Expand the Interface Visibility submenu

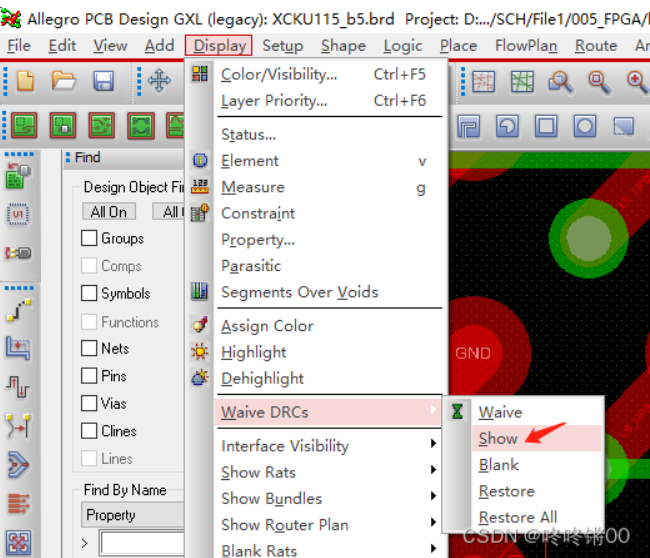tap(330, 446)
